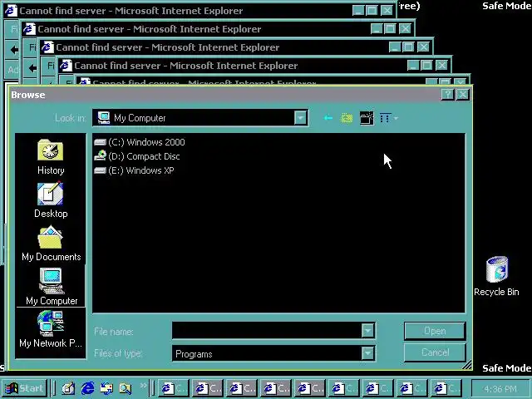Launch Internet Explorer from Quick Launch

[88, 388]
